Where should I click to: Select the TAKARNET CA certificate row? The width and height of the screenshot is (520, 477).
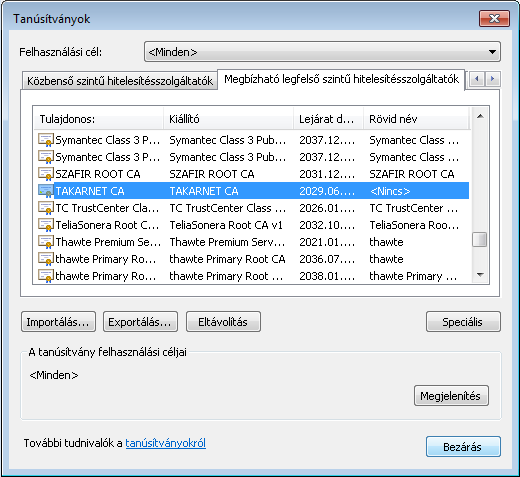[x=252, y=191]
